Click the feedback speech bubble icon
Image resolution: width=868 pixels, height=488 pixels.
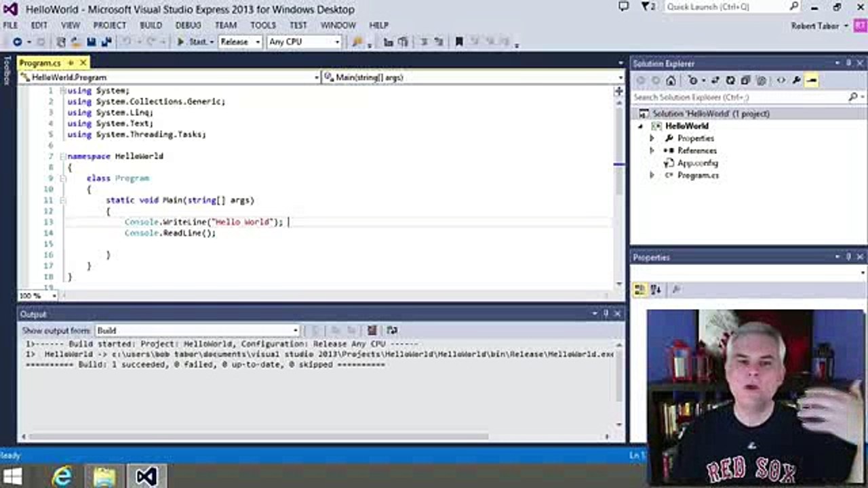tap(624, 7)
